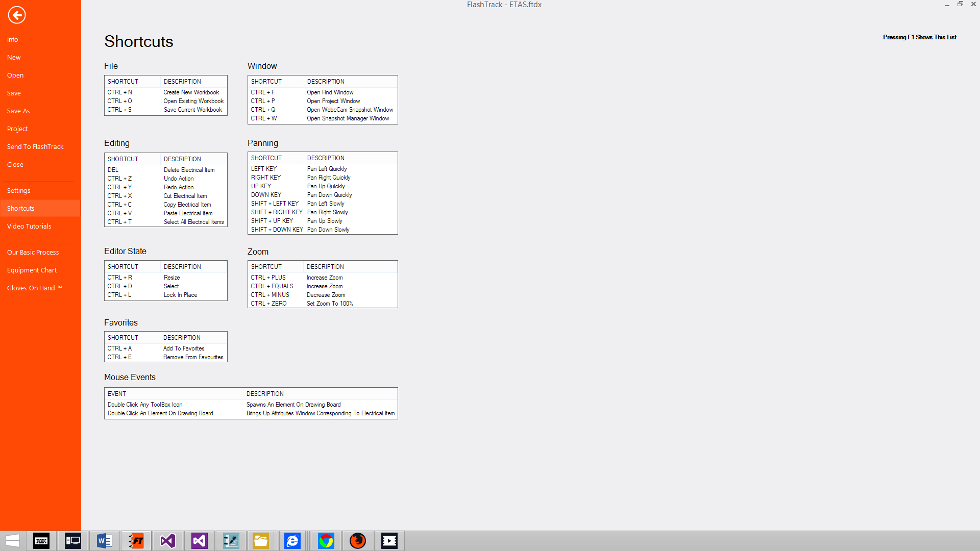Click the Mouse Events EVENT column header
The width and height of the screenshot is (980, 551).
point(174,394)
